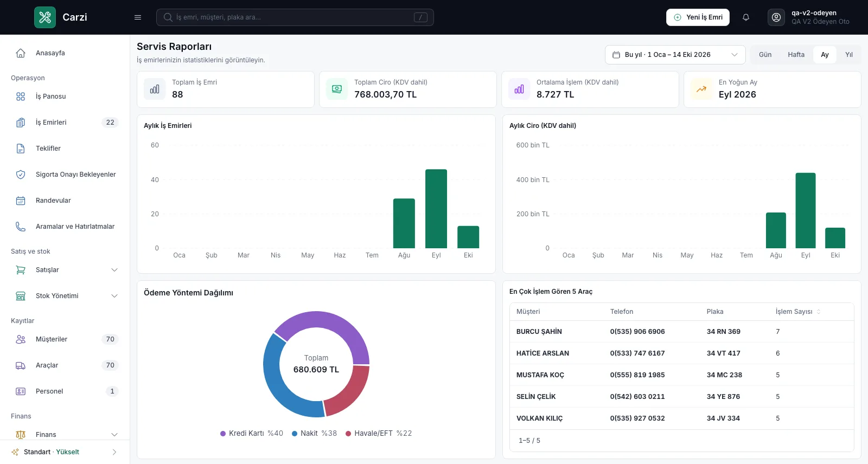Switch report view to Gün

(765, 55)
